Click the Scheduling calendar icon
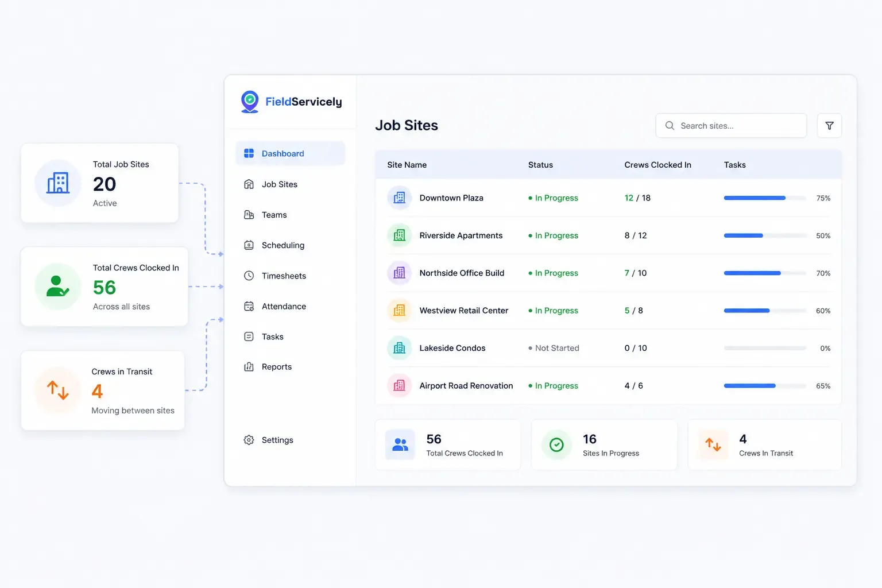Viewport: 882px width, 588px height. click(249, 245)
